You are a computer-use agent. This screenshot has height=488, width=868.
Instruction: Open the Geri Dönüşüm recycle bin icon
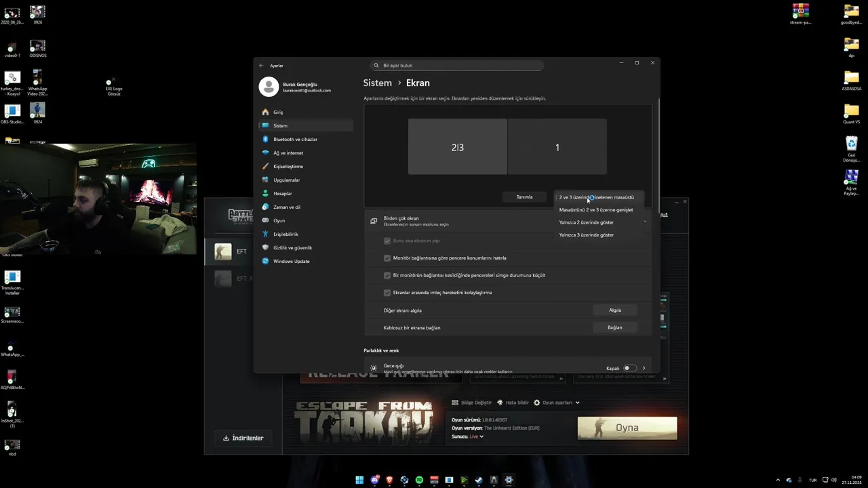point(851,150)
